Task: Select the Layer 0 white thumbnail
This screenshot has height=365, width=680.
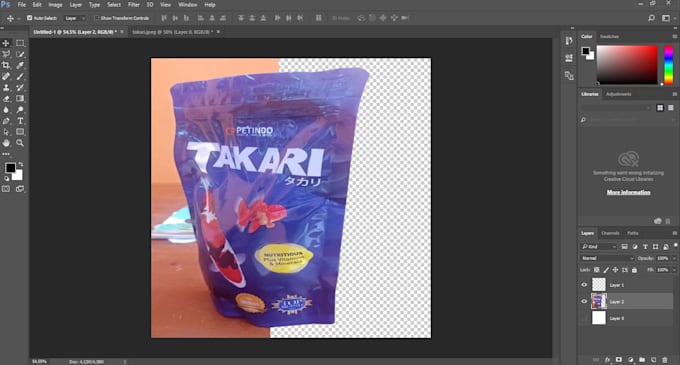Action: pyautogui.click(x=599, y=318)
